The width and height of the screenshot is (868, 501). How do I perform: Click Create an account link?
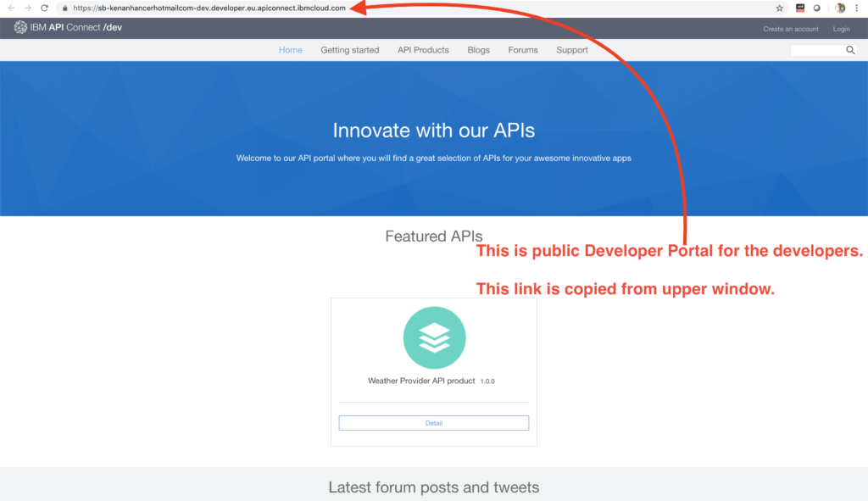tap(791, 29)
